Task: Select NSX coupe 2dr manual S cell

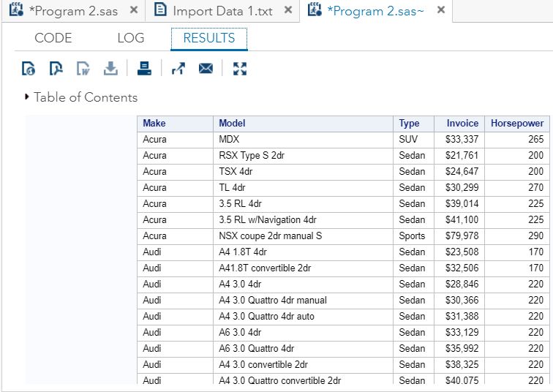Action: point(303,235)
